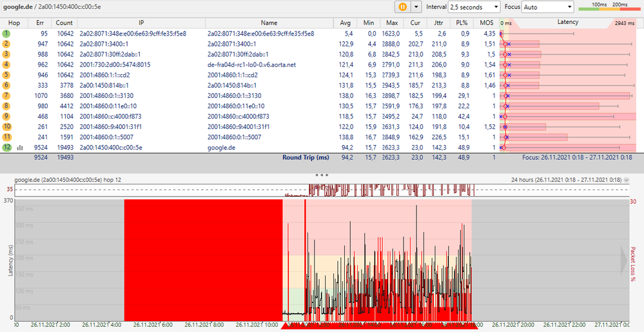Open the arrow menu beside the pause button
This screenshot has height=332, width=644.
[x=416, y=6]
